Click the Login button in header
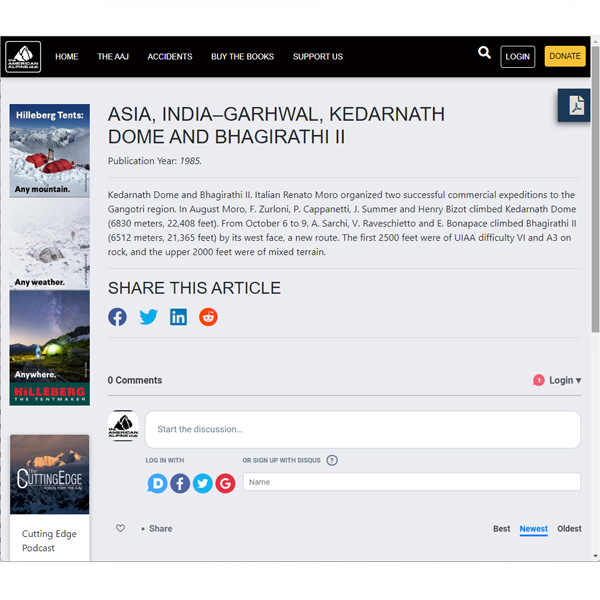 pos(517,57)
